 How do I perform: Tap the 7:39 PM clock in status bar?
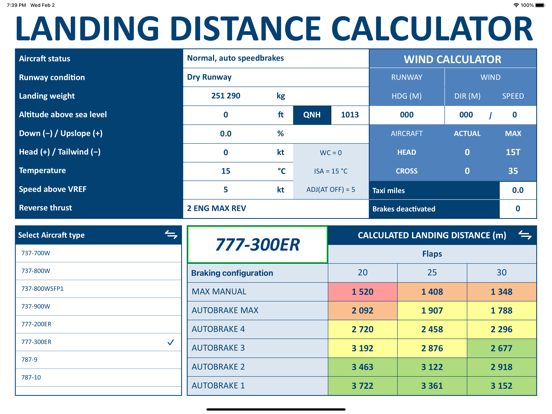coord(17,5)
